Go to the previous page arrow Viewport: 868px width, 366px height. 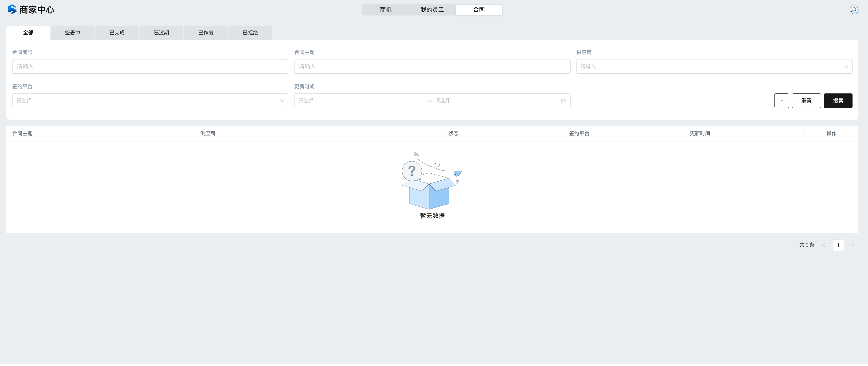[824, 245]
